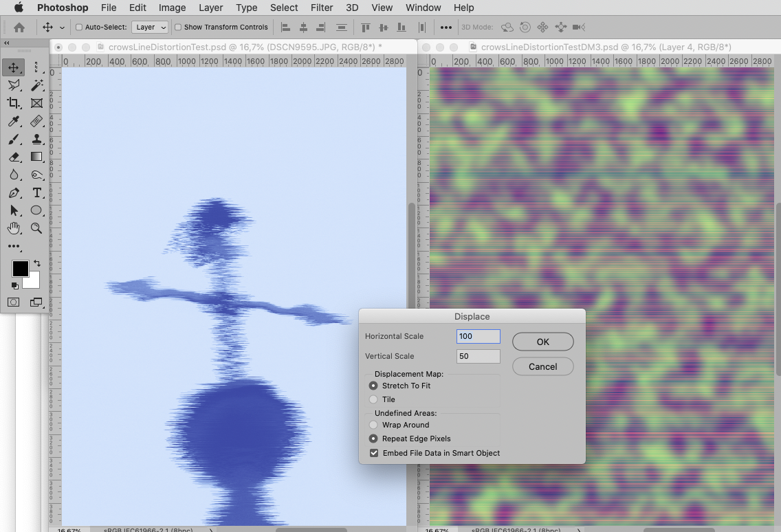
Task: Uncheck Embed File Data in Smart Object
Action: coord(374,452)
